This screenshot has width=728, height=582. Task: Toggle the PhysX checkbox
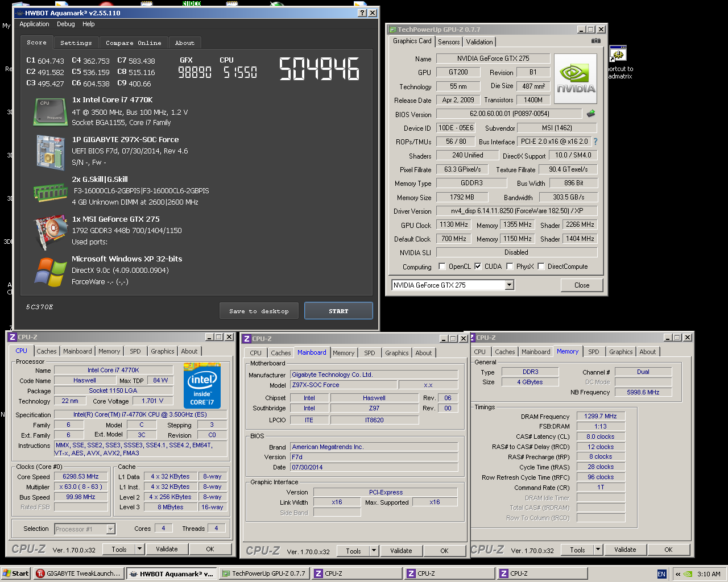click(510, 267)
